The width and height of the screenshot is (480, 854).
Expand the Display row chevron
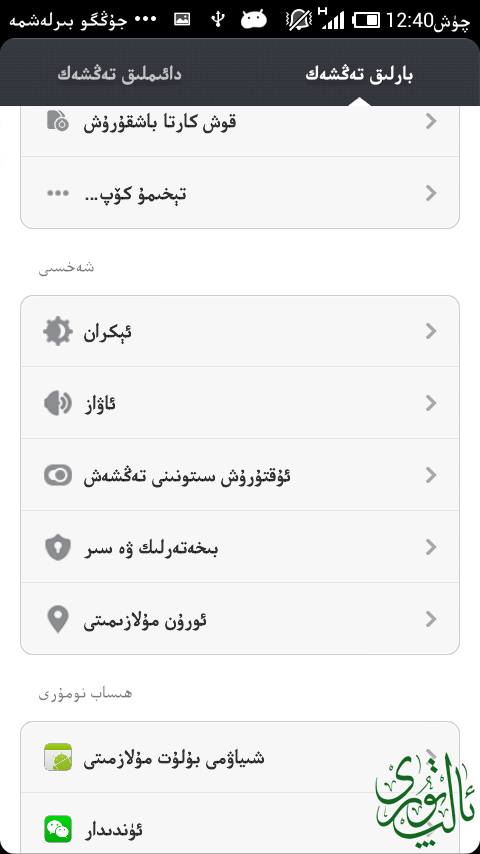[431, 331]
